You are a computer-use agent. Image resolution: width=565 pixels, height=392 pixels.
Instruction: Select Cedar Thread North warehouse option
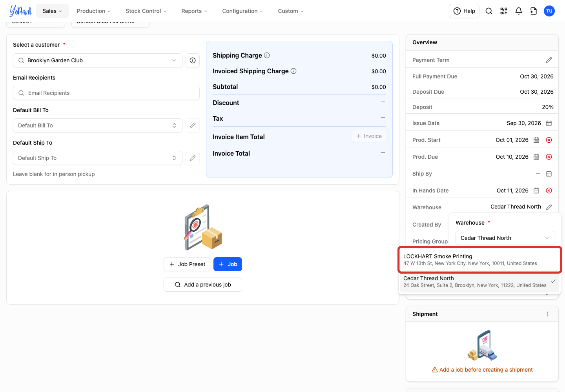[x=480, y=281]
